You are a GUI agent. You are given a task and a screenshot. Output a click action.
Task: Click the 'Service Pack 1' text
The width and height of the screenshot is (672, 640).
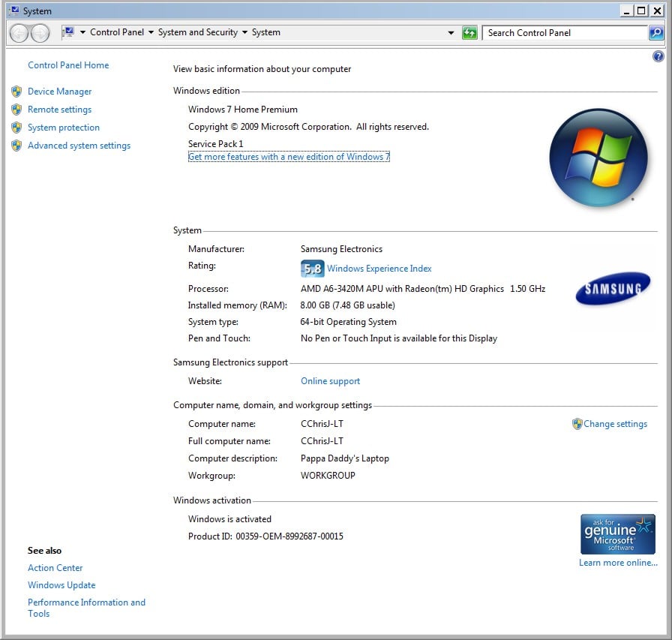[215, 143]
